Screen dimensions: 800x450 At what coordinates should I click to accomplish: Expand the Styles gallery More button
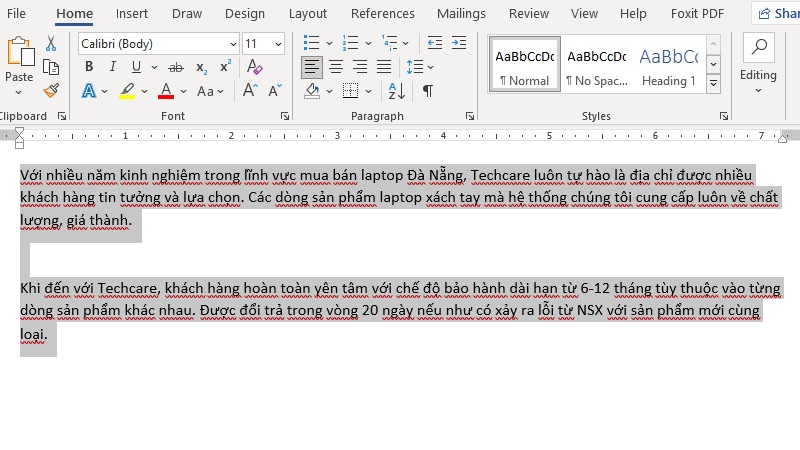click(x=714, y=83)
